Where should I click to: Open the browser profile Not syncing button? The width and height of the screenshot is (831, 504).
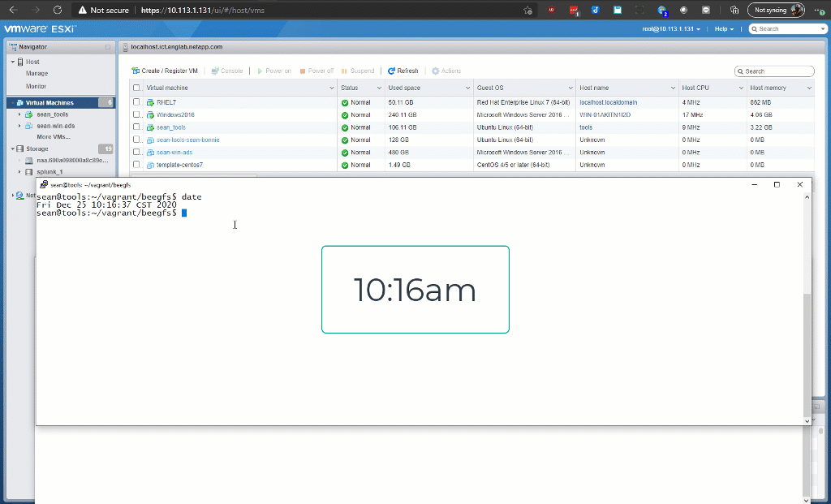(x=776, y=10)
